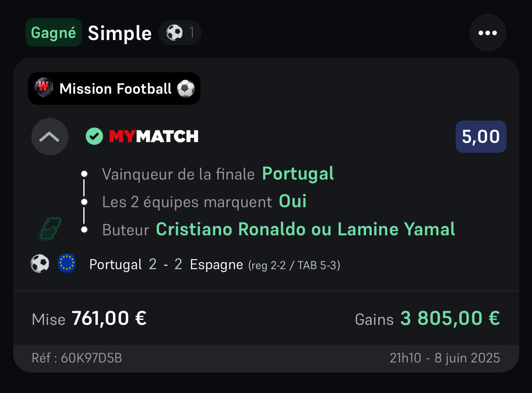Tap the European flag competition icon

coord(67,263)
